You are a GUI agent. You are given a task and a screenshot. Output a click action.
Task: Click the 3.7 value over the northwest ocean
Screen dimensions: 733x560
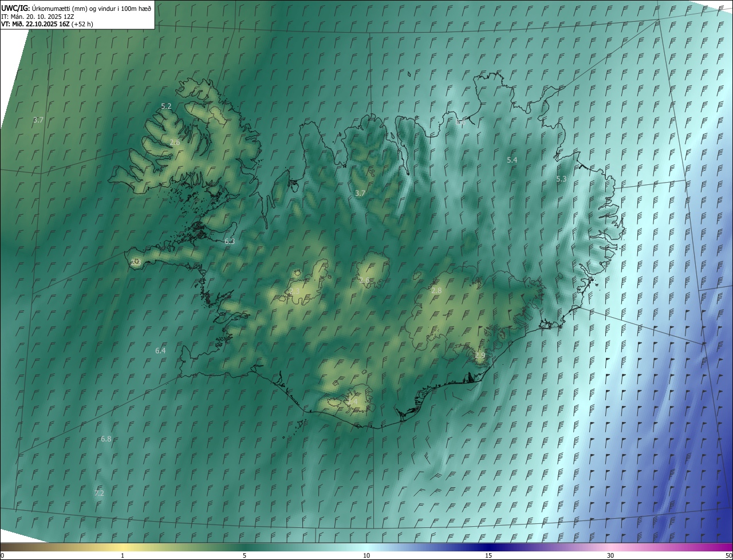click(38, 120)
